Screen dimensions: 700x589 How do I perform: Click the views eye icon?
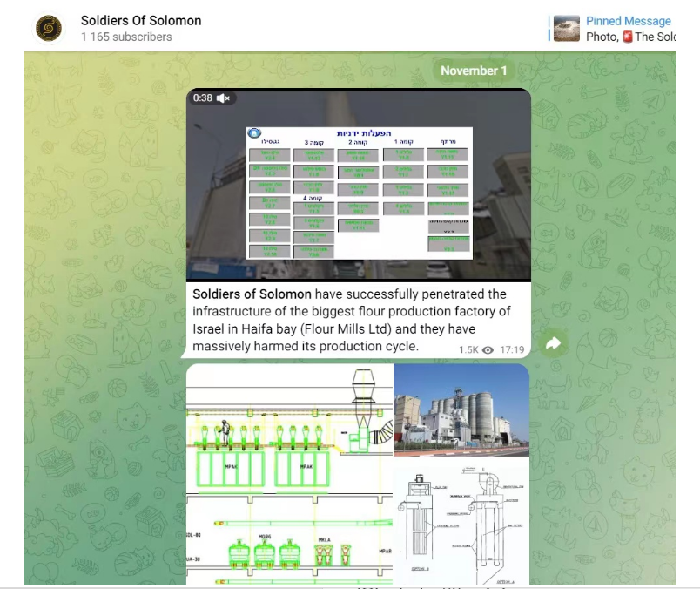[x=488, y=350]
